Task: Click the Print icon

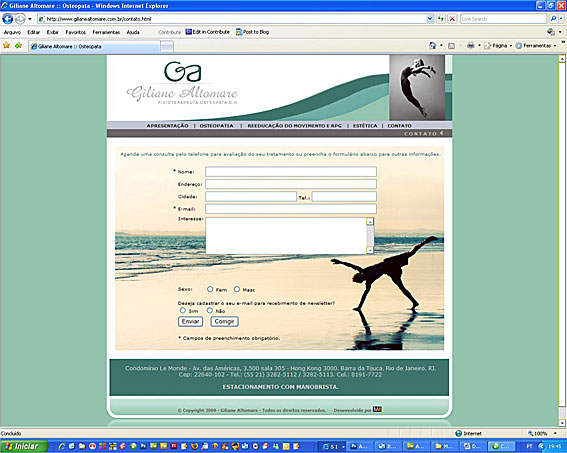Action: point(470,46)
